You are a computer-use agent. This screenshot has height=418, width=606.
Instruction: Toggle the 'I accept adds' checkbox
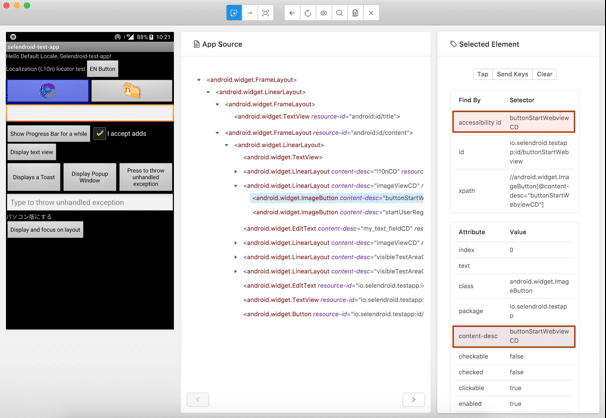100,133
